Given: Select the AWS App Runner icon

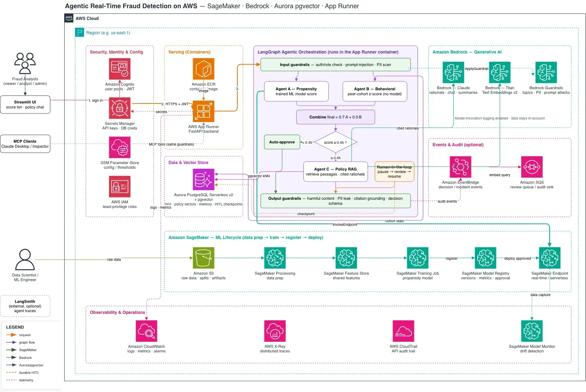Looking at the screenshot, I should coord(203,111).
